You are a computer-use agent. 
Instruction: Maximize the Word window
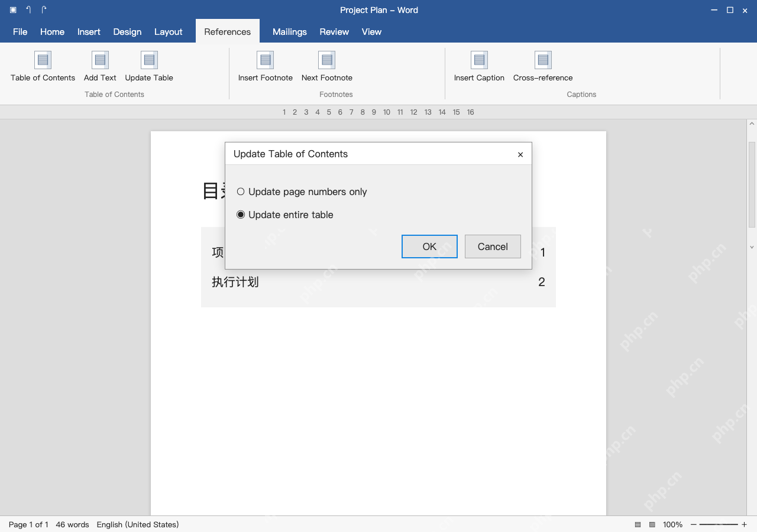click(x=730, y=10)
